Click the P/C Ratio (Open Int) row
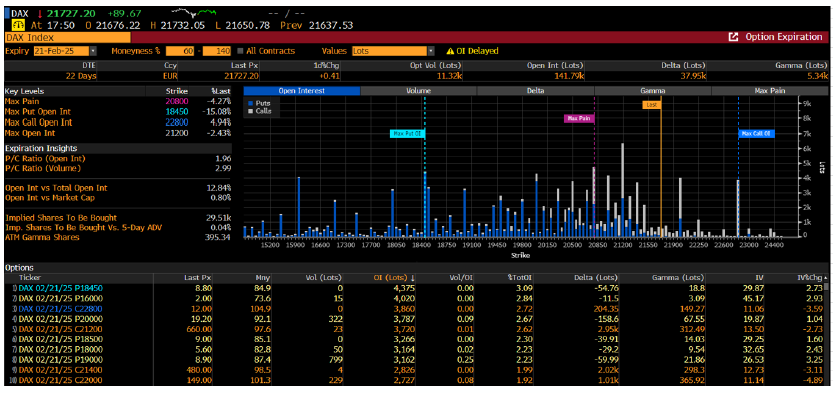835x393 pixels. [118, 159]
